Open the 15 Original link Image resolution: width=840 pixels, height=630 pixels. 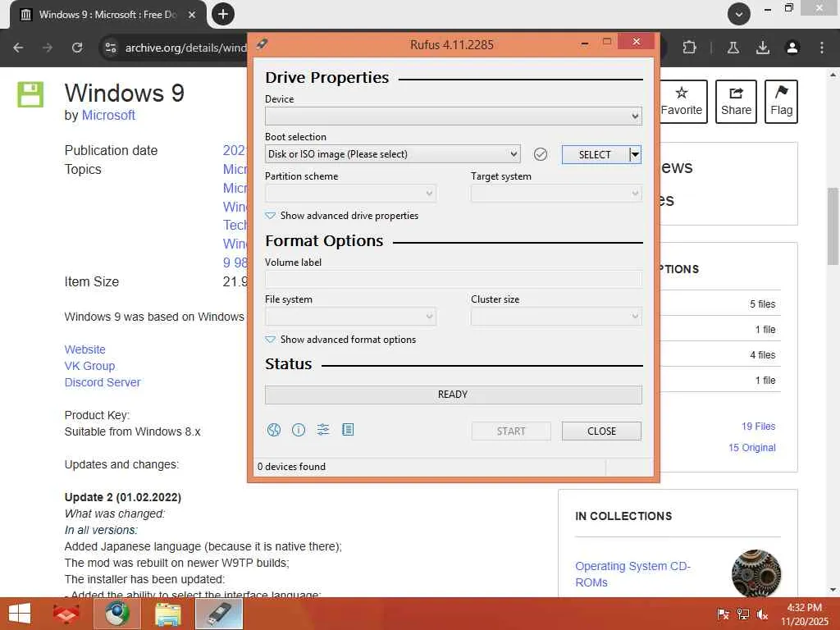pos(751,448)
